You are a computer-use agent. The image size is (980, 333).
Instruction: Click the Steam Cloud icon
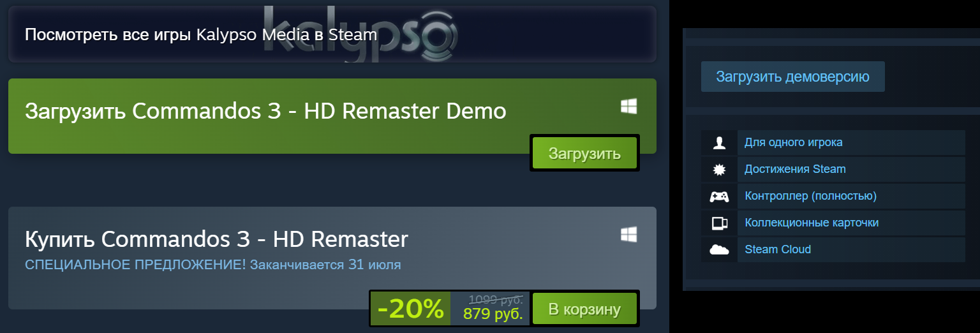tap(719, 250)
